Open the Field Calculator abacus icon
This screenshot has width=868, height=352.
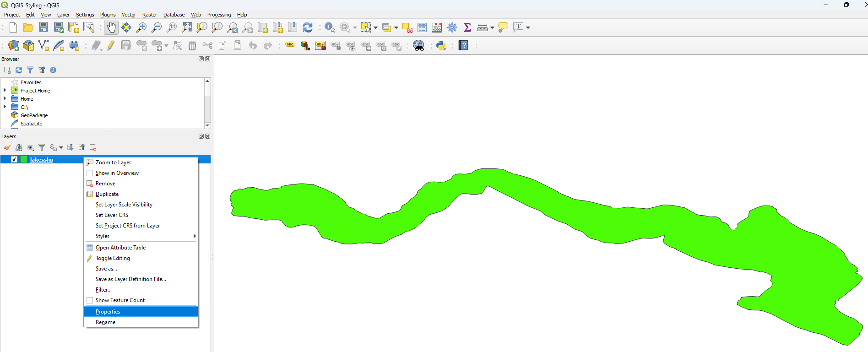click(x=437, y=27)
